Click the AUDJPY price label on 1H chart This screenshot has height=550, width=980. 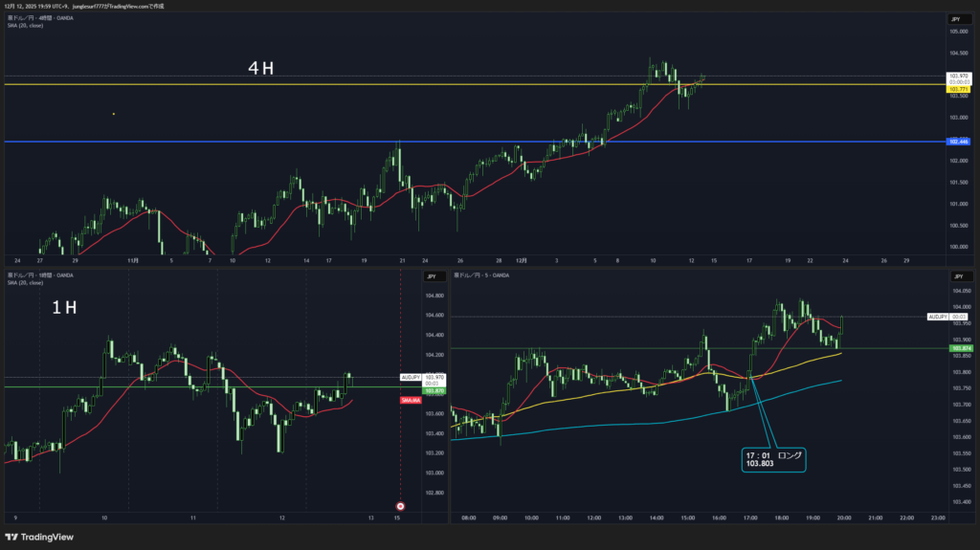(411, 378)
